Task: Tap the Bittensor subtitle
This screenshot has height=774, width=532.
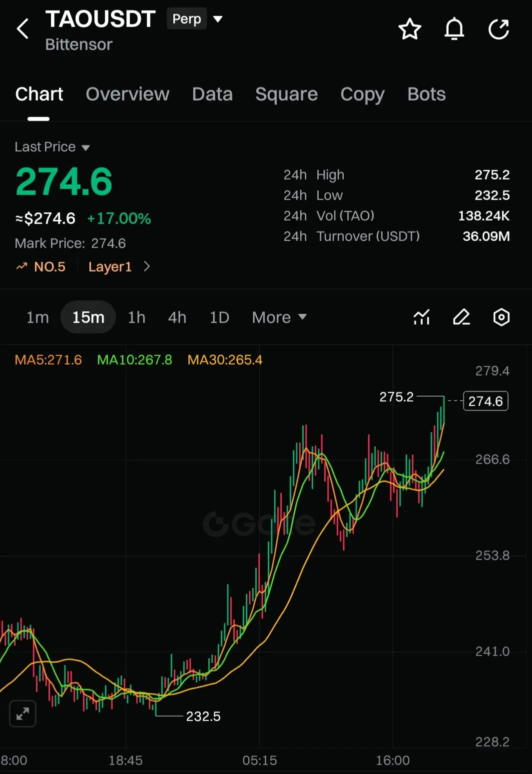Action: point(78,44)
